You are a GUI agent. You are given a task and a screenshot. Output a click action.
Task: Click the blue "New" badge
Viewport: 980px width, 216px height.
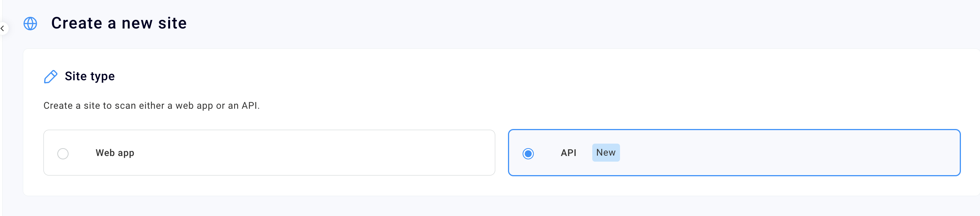(606, 153)
